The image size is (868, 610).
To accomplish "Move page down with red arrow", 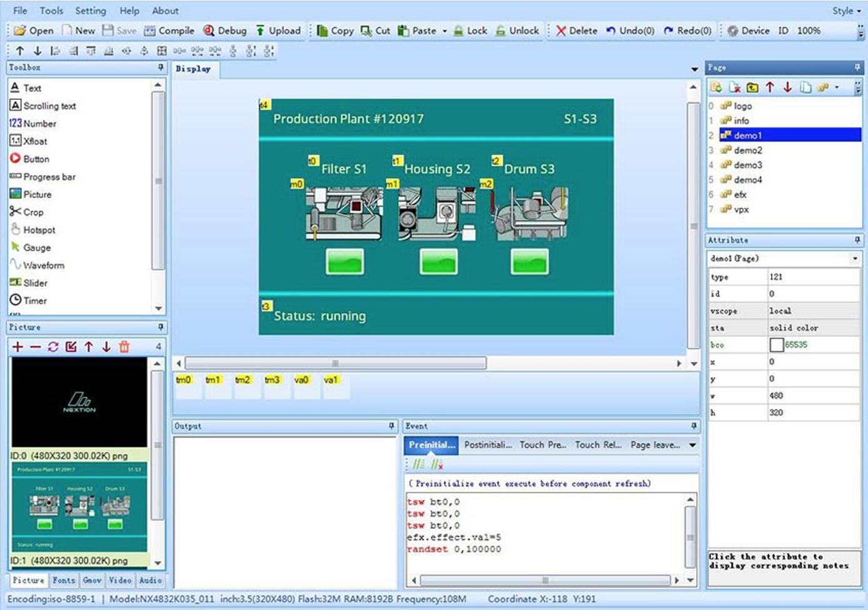I will click(x=787, y=87).
